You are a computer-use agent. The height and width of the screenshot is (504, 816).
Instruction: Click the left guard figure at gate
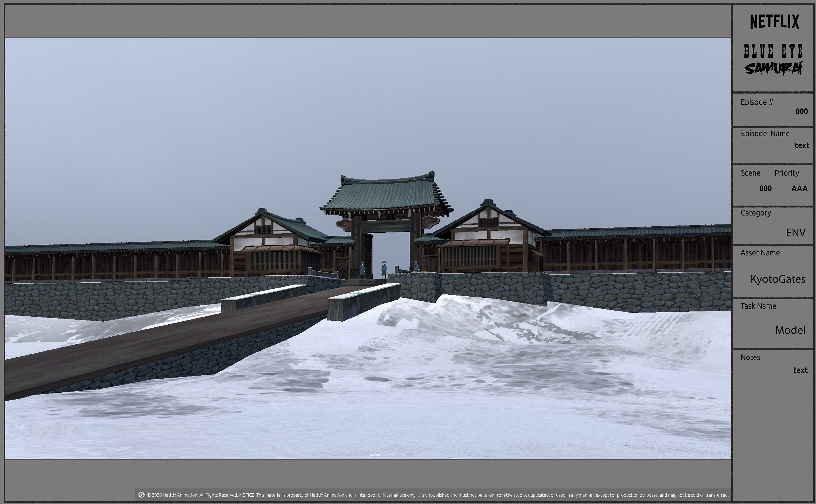click(x=362, y=270)
